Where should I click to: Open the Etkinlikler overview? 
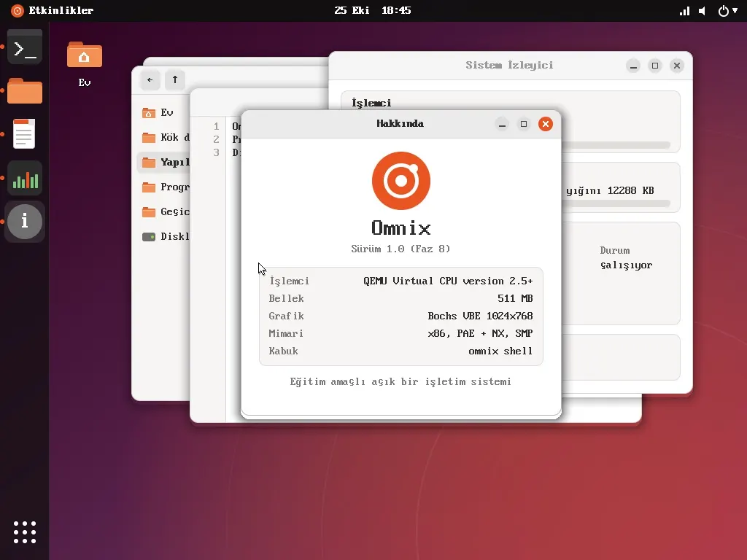click(61, 10)
